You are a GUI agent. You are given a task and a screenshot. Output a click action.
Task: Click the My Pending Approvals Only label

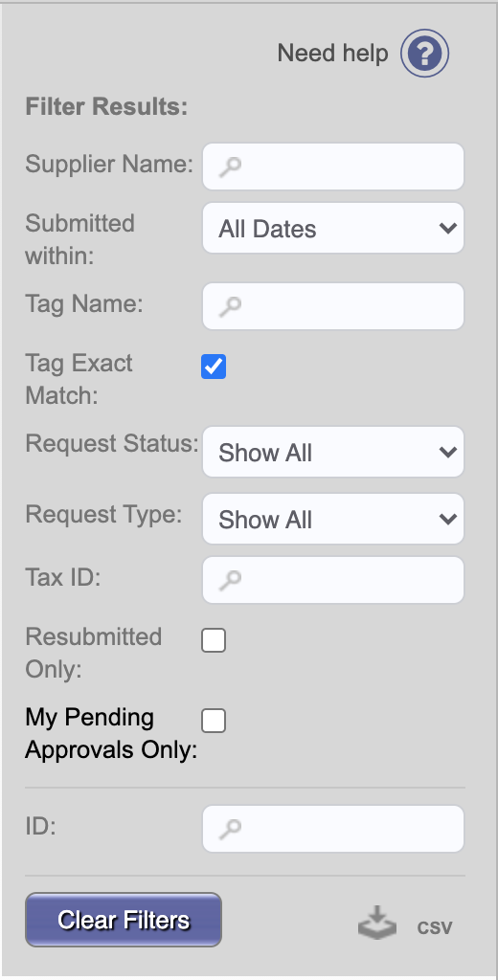click(x=111, y=733)
